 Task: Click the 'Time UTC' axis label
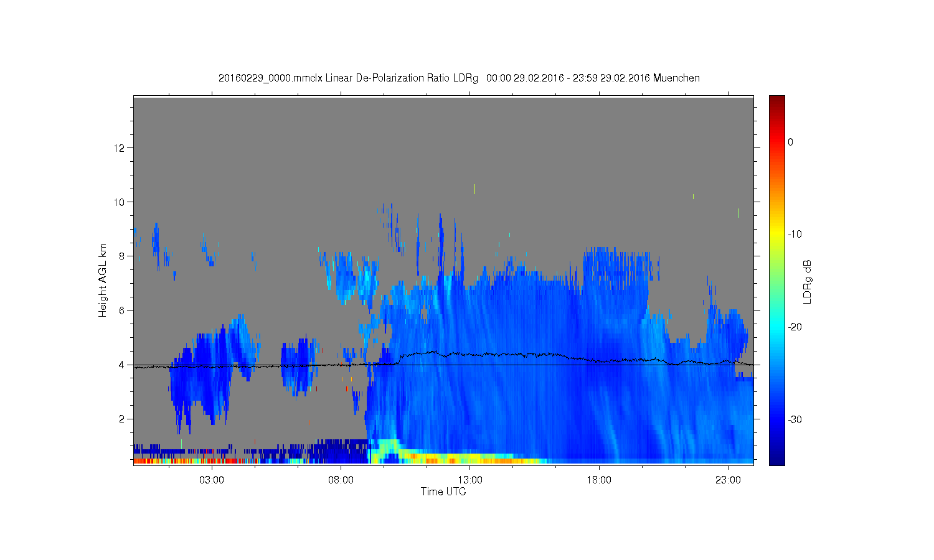point(443,492)
